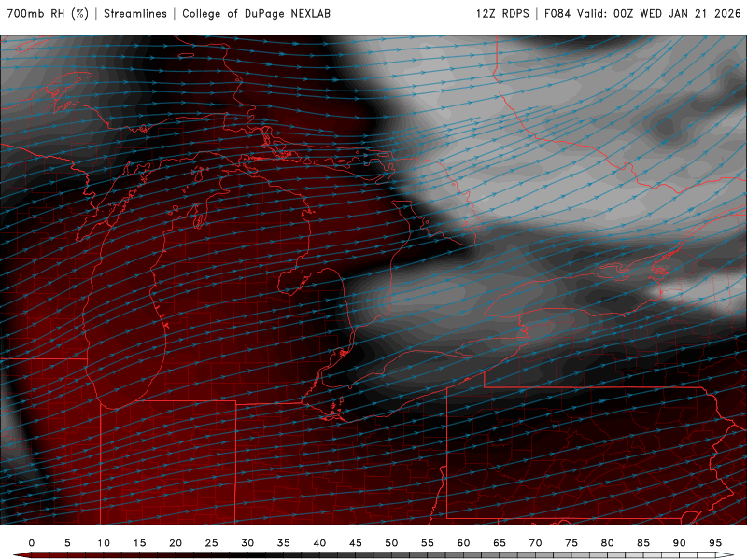Click the '75' label on the color scale

(571, 543)
